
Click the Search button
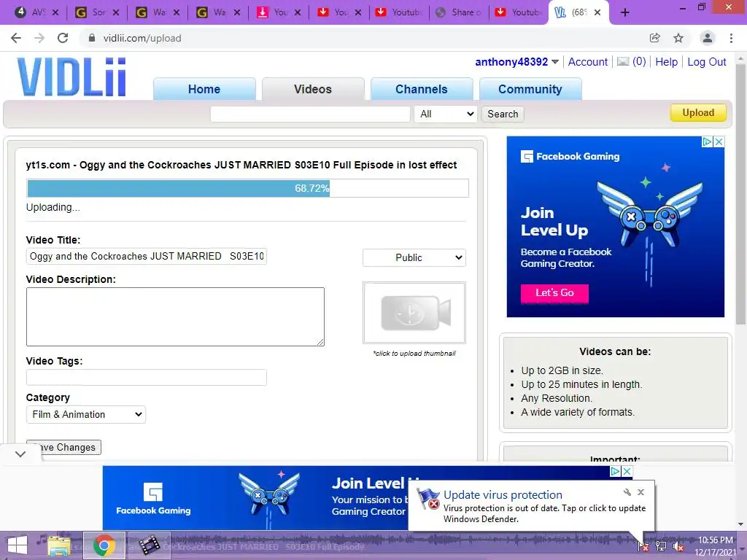503,114
